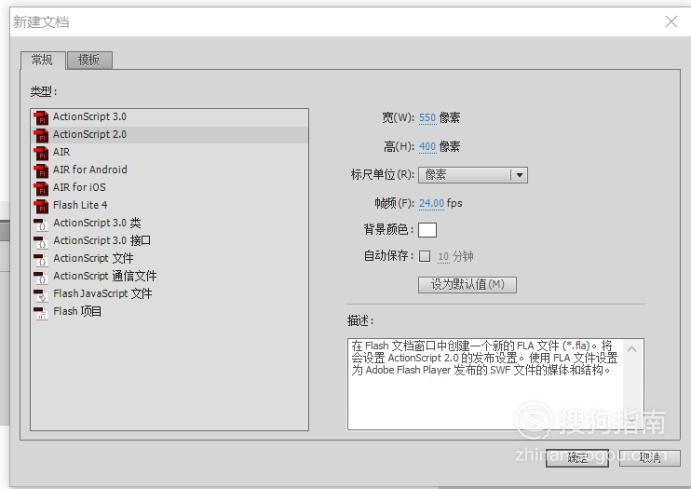Pick Flash 项目 label
This screenshot has height=489, width=691.
(x=78, y=311)
